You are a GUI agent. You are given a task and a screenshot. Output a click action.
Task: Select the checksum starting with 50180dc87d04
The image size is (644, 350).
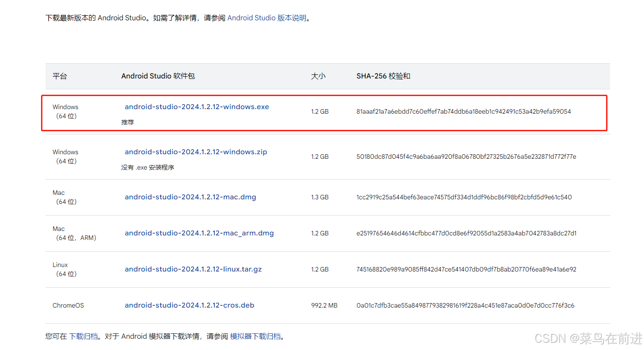466,157
